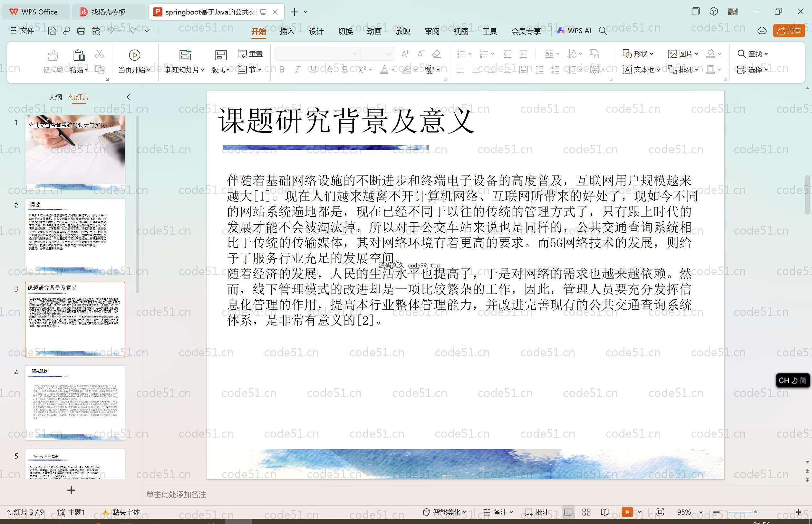Open the font name combo box

point(317,54)
